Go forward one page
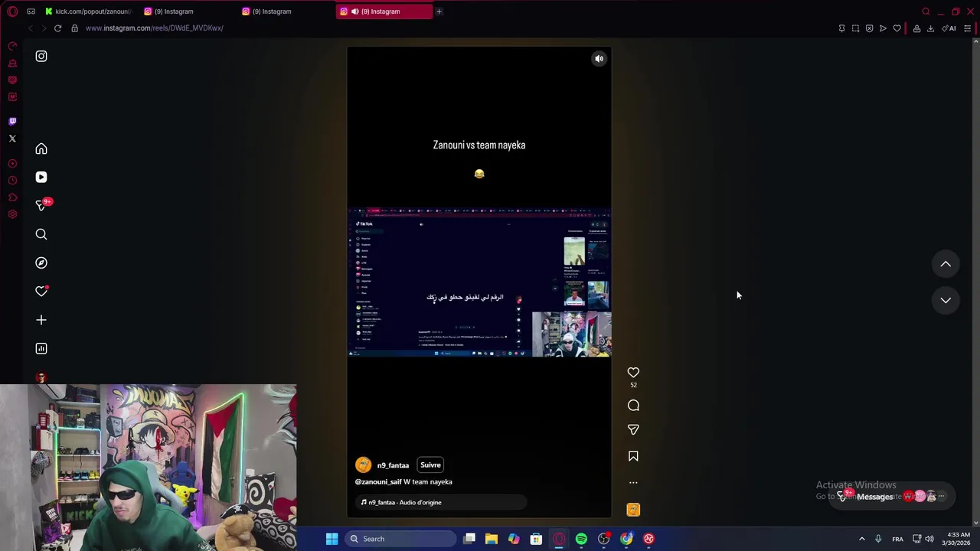980x551 pixels. [43, 28]
